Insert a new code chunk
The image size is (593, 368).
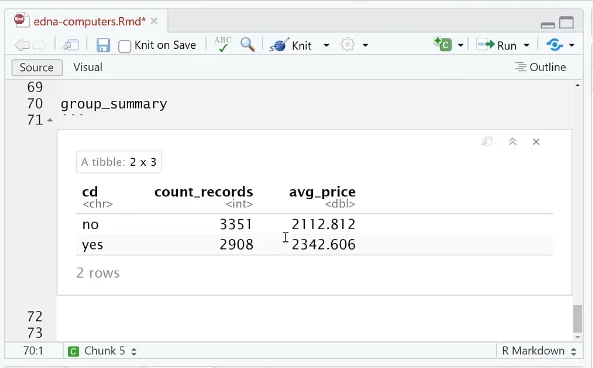click(x=443, y=44)
